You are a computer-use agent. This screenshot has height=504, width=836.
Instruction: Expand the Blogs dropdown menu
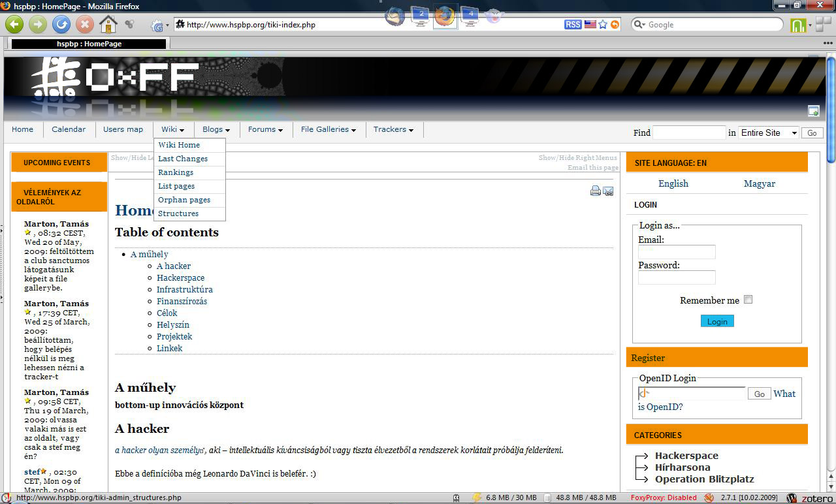click(x=216, y=129)
